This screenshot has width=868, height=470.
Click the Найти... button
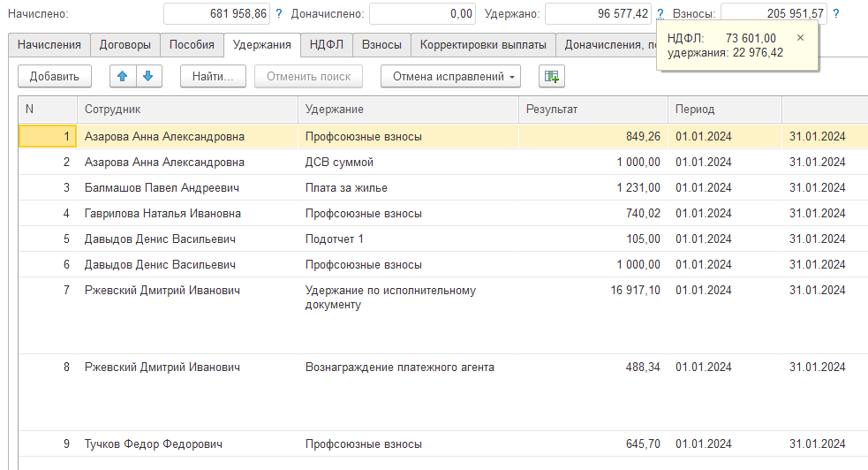coord(213,76)
